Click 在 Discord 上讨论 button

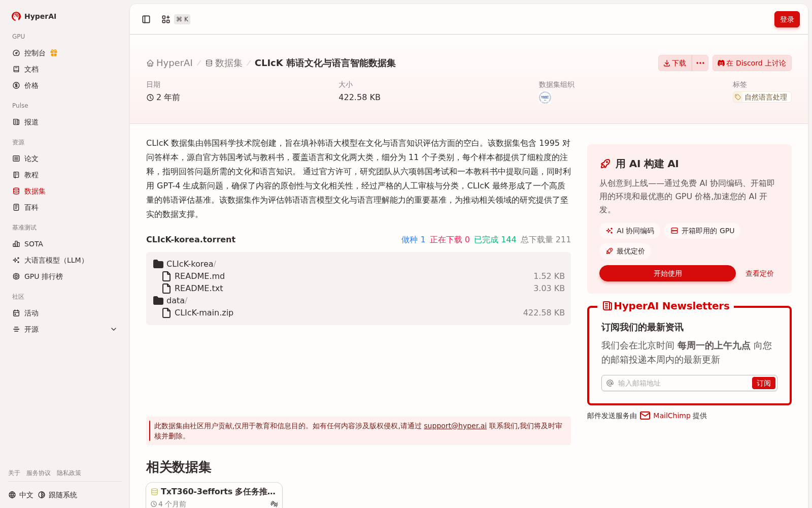752,63
